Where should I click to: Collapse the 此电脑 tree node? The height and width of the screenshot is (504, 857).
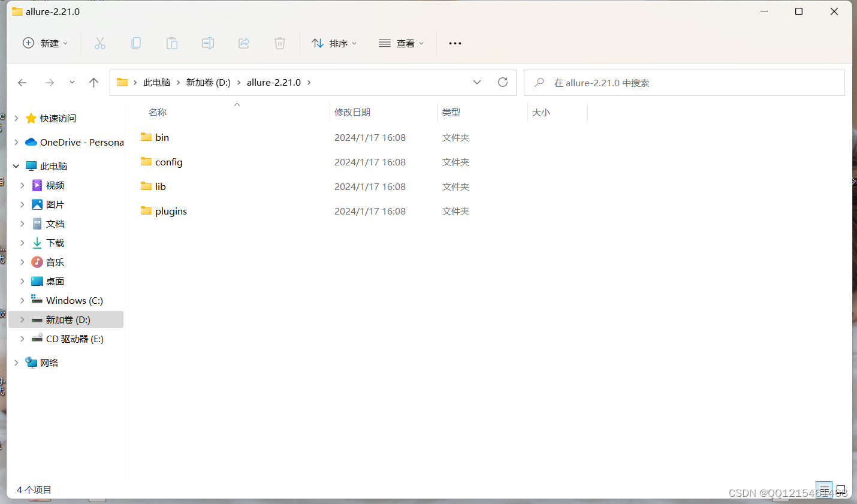(16, 166)
